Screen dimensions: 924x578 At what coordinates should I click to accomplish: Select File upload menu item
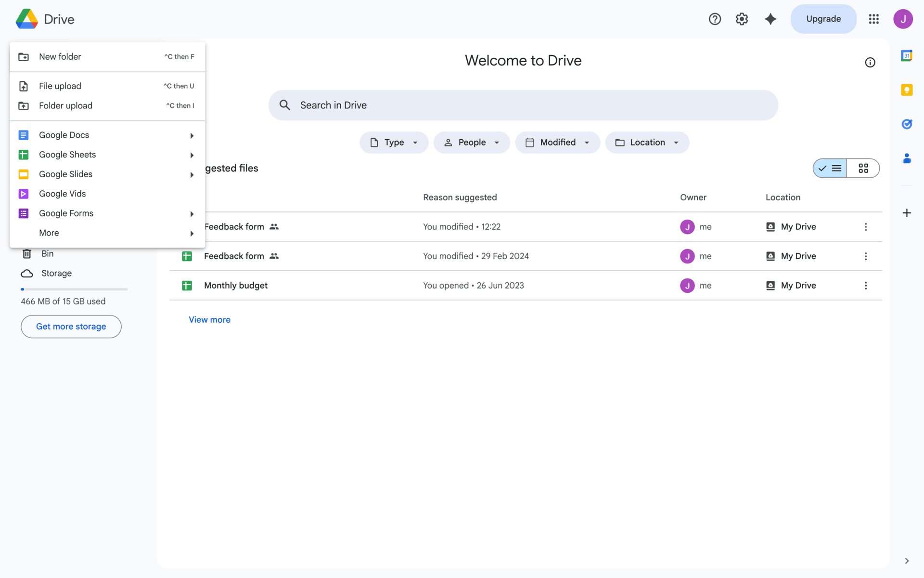coord(107,86)
